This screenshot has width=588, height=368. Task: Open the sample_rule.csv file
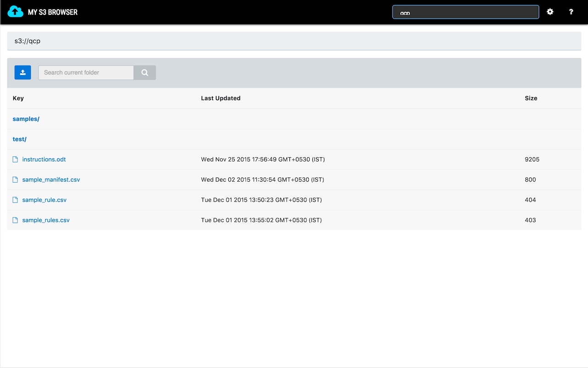coord(44,200)
